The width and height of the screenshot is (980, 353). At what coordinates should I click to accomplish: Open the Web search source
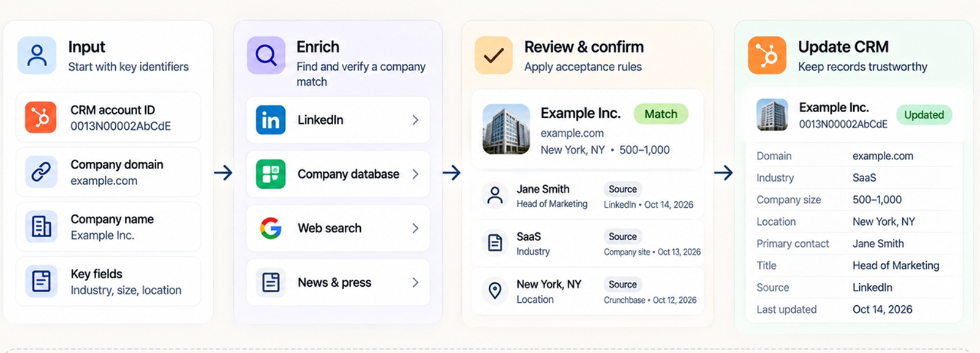coord(338,228)
